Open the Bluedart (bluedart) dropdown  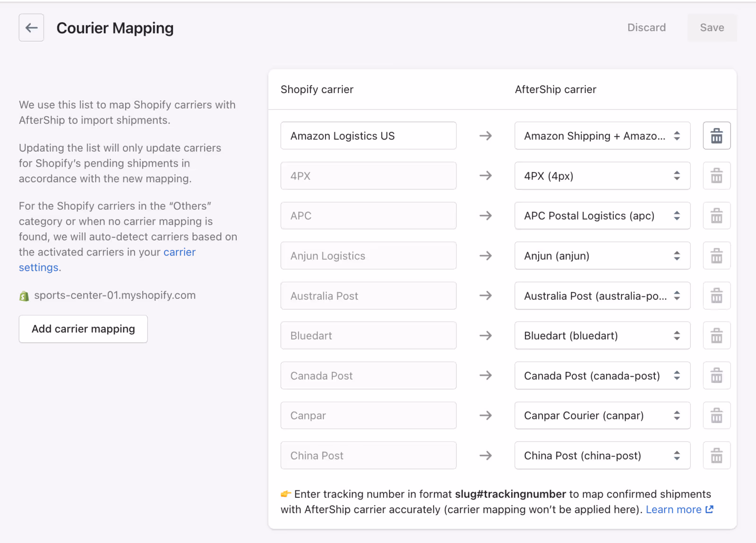(602, 336)
